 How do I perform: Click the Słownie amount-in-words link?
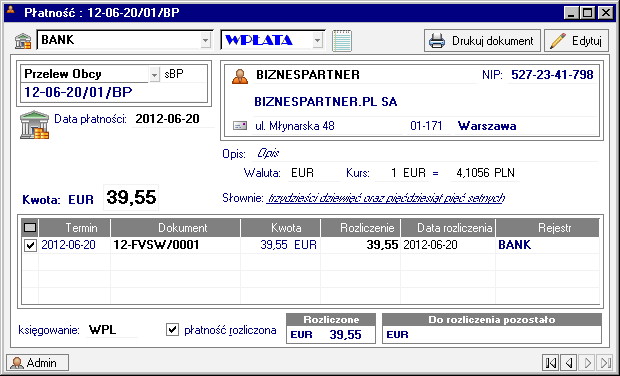(x=386, y=198)
